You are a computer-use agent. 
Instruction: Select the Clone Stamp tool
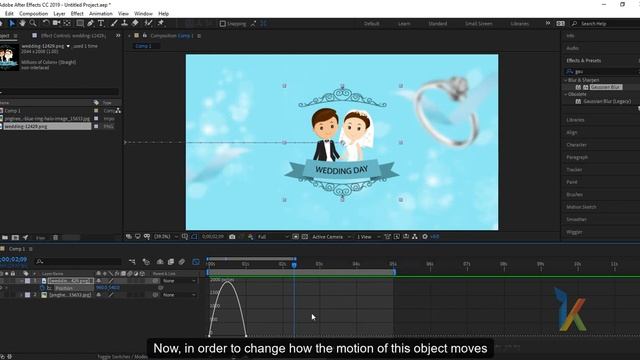(124, 24)
